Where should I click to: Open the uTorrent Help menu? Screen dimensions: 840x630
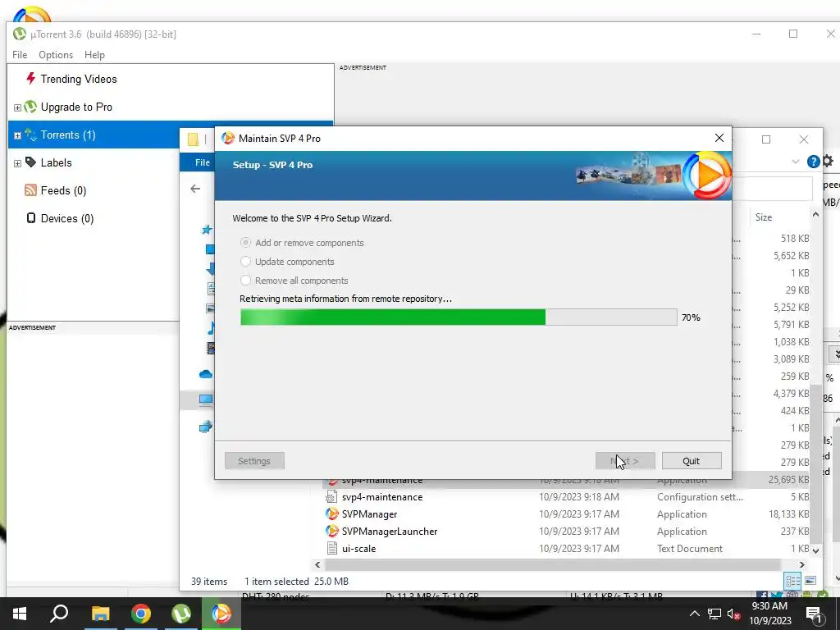tap(94, 55)
